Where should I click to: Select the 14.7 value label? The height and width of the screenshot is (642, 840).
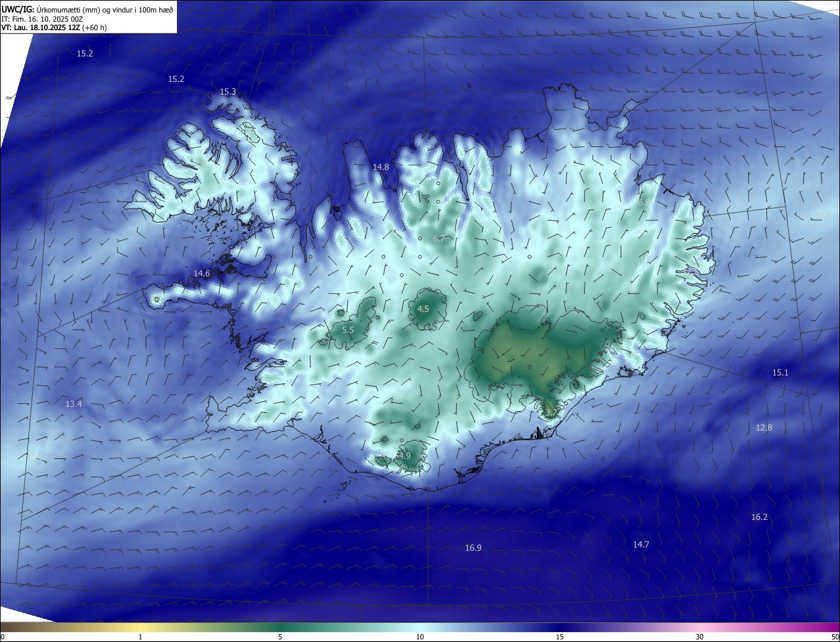click(x=641, y=544)
